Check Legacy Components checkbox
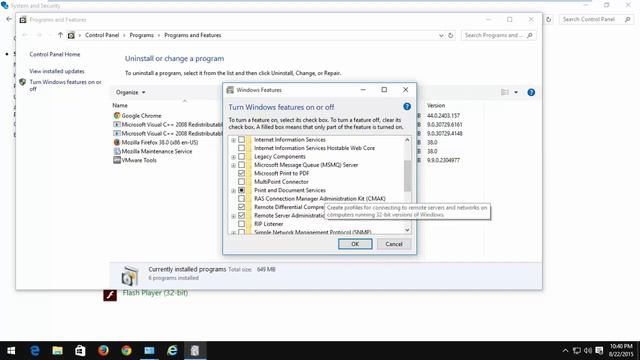 pos(242,156)
